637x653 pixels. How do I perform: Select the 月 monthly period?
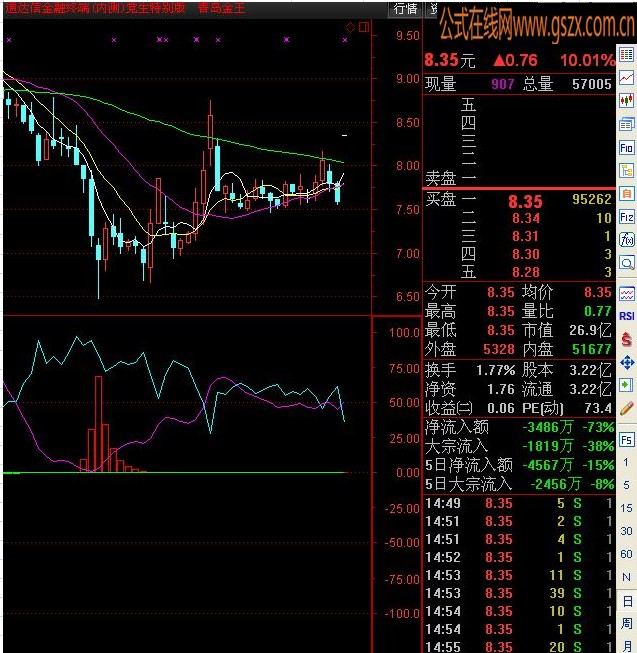pyautogui.click(x=627, y=646)
